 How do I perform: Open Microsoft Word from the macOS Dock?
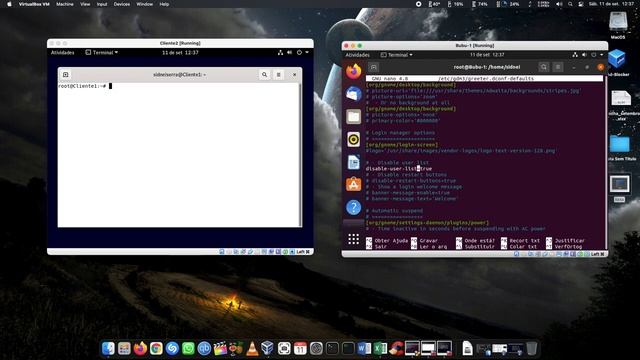pyautogui.click(x=364, y=348)
